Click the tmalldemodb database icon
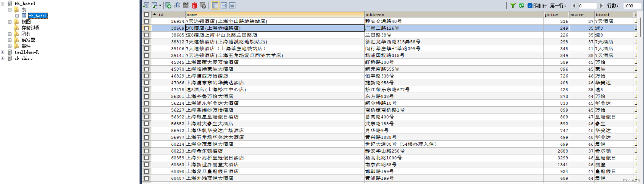 pyautogui.click(x=10, y=52)
